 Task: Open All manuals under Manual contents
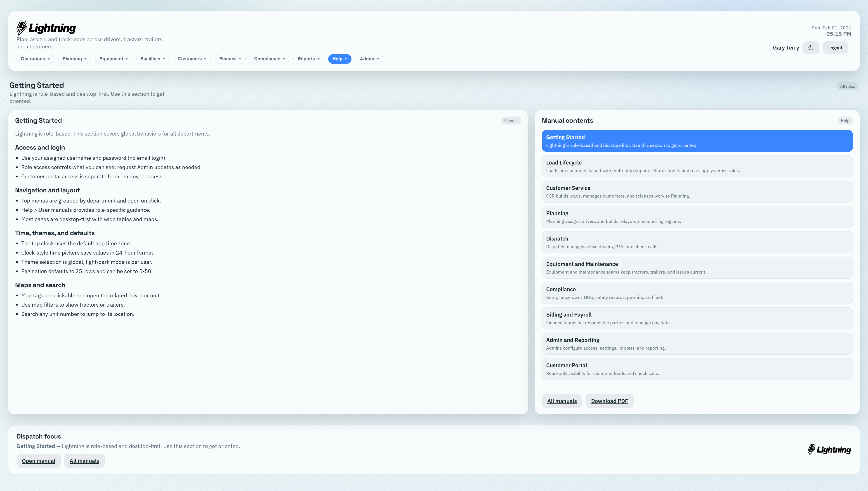click(x=562, y=401)
